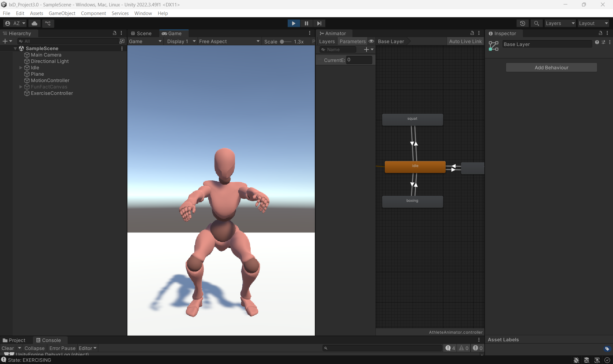The height and width of the screenshot is (364, 613).
Task: Click the add parameter plus icon
Action: [367, 49]
